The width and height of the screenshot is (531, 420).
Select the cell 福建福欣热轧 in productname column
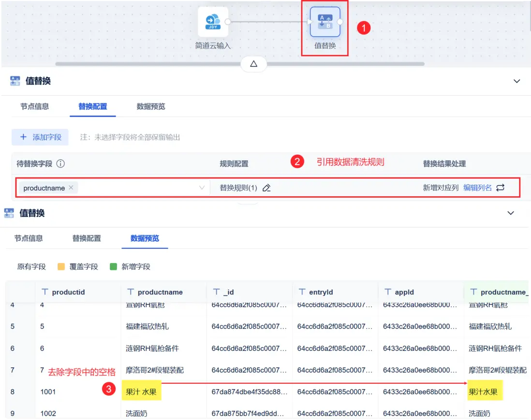pos(147,326)
